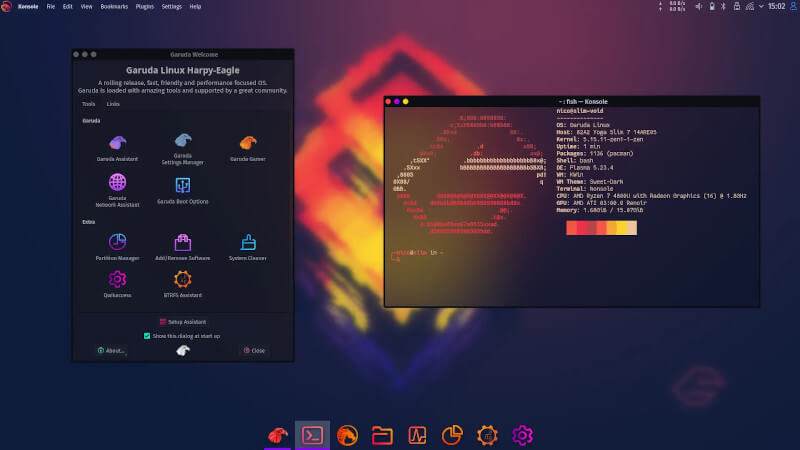Click Garuda Welcome eagle in dock
The width and height of the screenshot is (800, 450).
coord(278,435)
